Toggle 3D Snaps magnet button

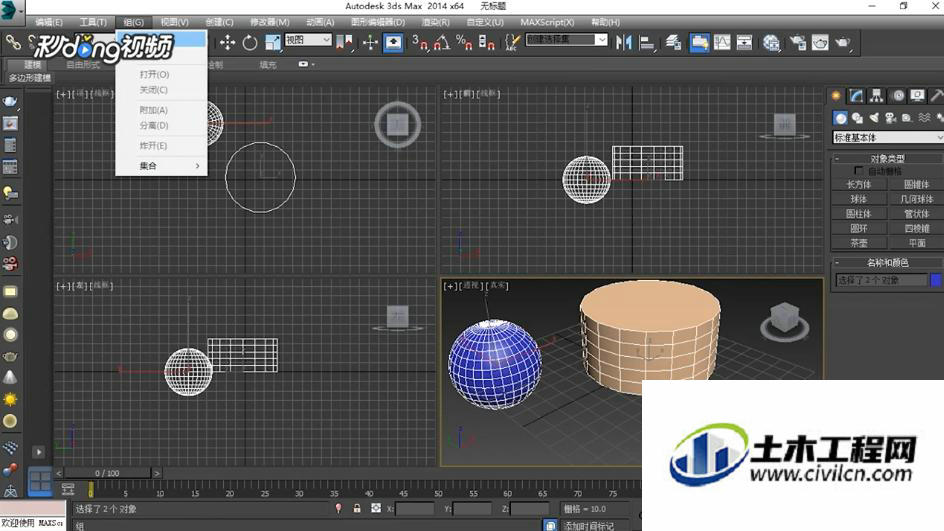pyautogui.click(x=420, y=42)
